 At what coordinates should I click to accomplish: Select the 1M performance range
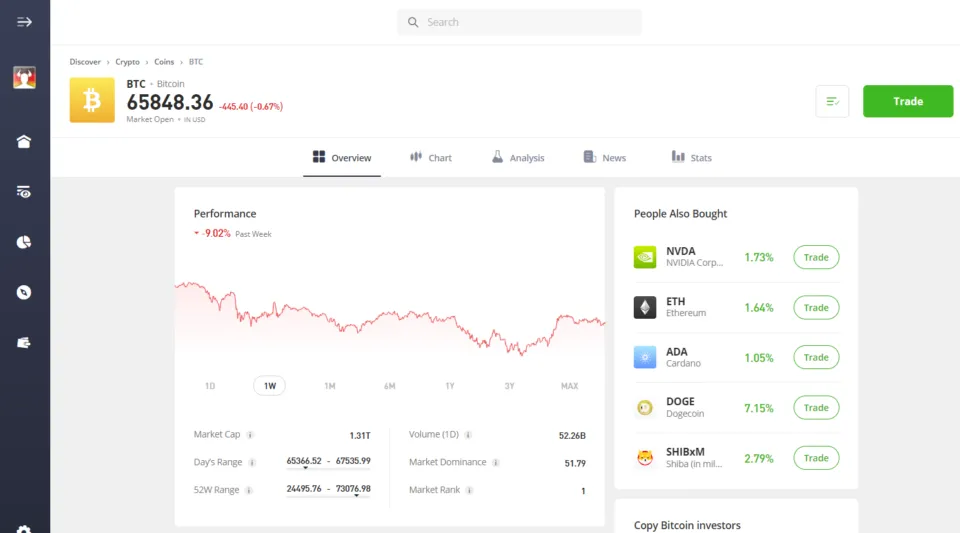[329, 386]
